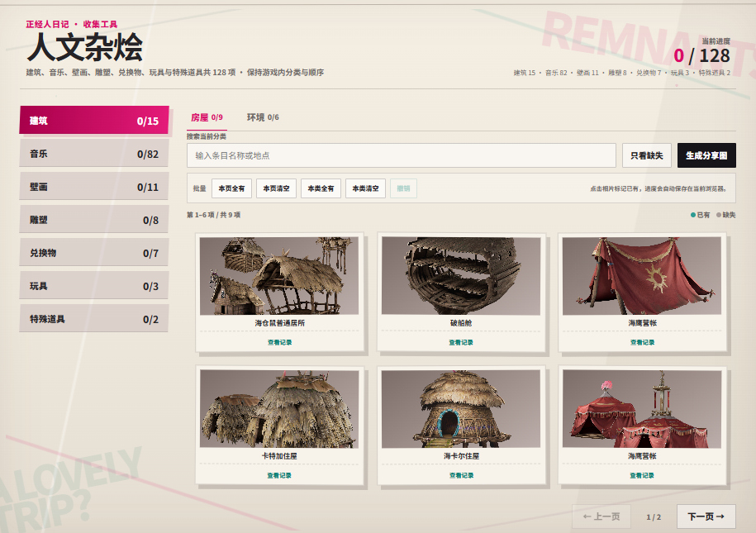The width and height of the screenshot is (756, 533).
Task: Switch to the 环境 tab
Action: (263, 117)
